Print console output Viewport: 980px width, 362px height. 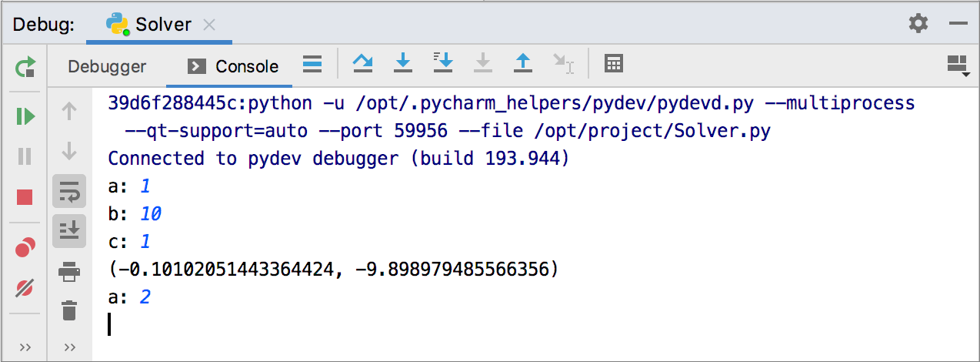pos(69,270)
